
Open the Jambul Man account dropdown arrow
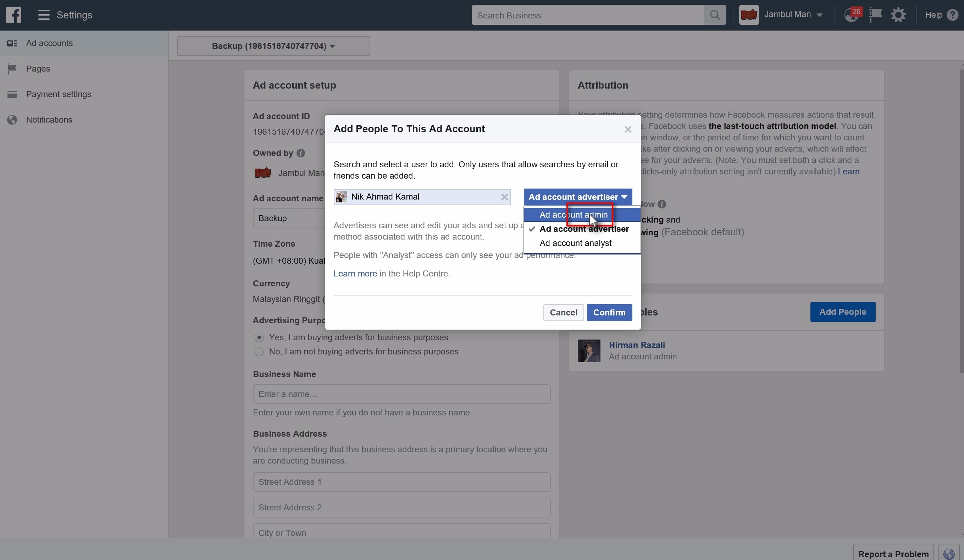tap(819, 15)
